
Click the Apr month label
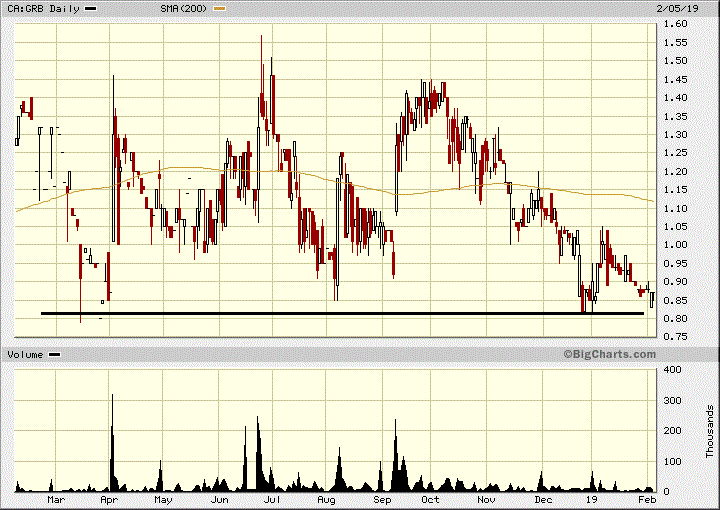click(x=109, y=499)
